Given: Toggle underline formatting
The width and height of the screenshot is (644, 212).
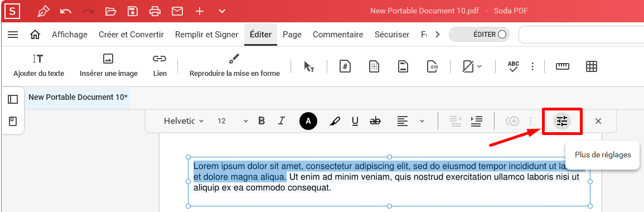Looking at the screenshot, I should (355, 121).
